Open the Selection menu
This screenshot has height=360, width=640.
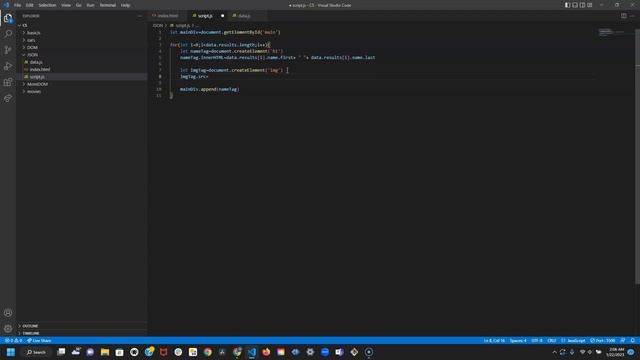click(x=47, y=5)
